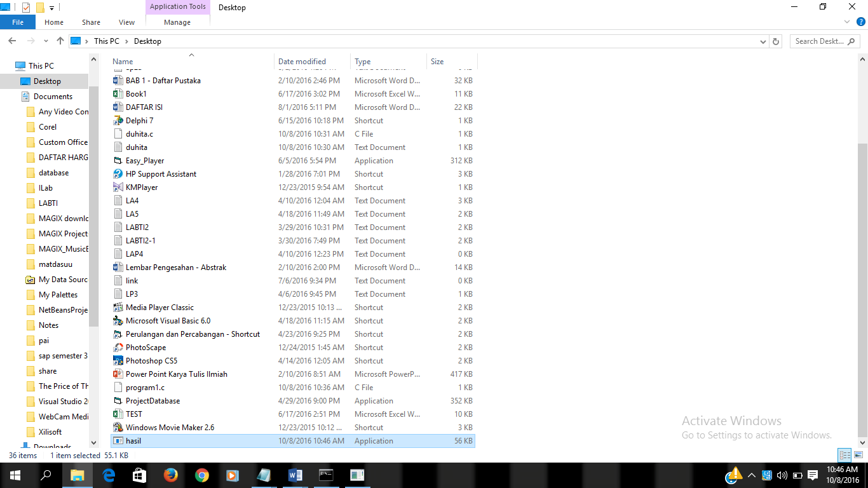Open the Windows Start menu
Image resolution: width=868 pixels, height=488 pixels.
point(15,475)
